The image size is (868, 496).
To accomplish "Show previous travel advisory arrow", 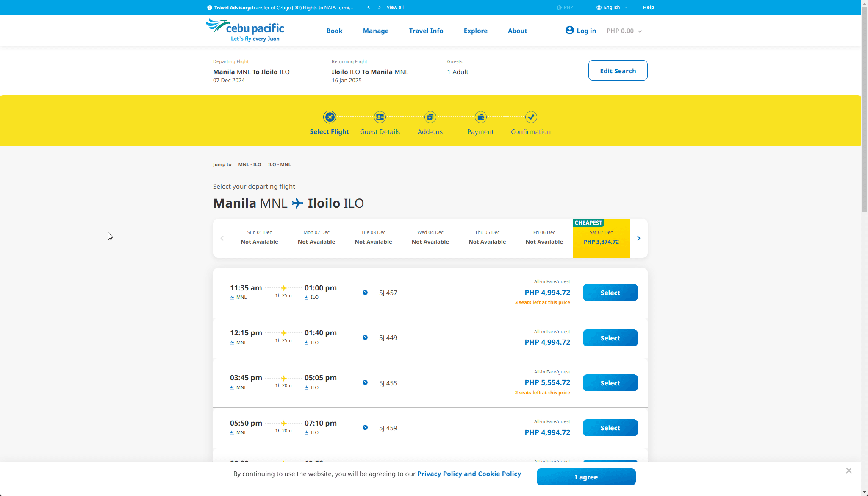I will (x=369, y=7).
